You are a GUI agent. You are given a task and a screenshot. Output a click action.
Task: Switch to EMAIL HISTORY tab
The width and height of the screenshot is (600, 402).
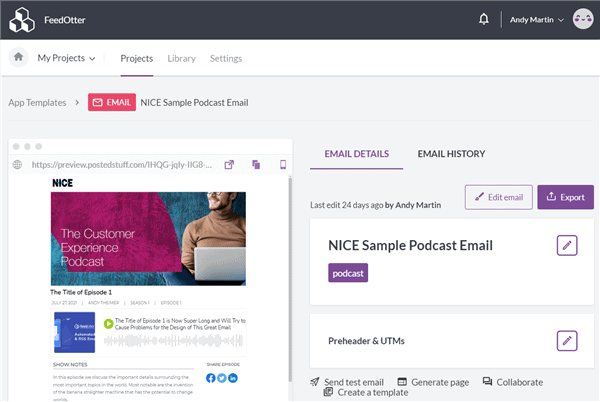pyautogui.click(x=451, y=154)
